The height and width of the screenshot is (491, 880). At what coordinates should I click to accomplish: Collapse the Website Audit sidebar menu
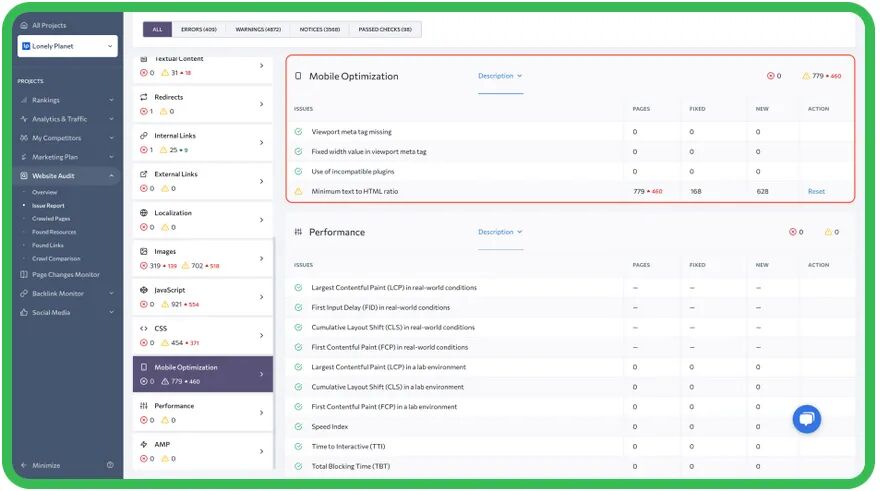tap(111, 176)
